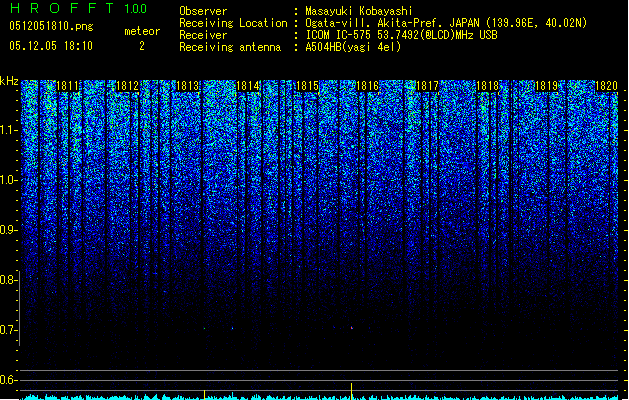The width and height of the screenshot is (629, 400).
Task: Click the cyan signal level strip at bottom
Action: pyautogui.click(x=319, y=397)
